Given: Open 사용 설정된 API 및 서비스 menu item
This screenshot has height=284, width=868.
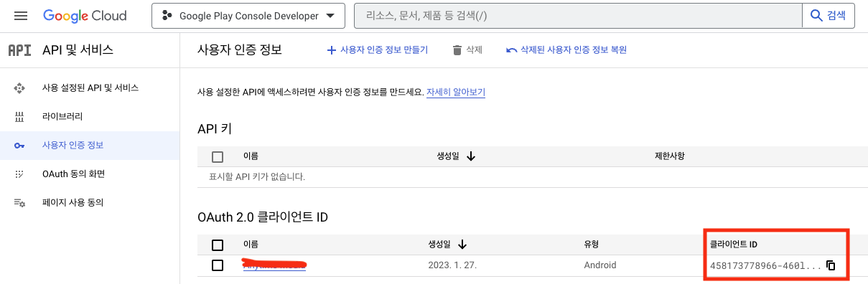Looking at the screenshot, I should pos(90,87).
